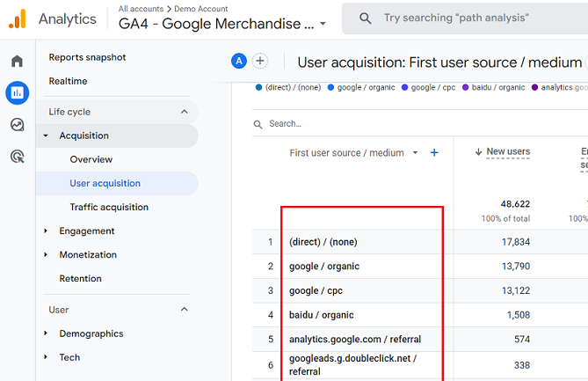Click the 13,122 new users value
This screenshot has width=588, height=381.
tap(516, 291)
